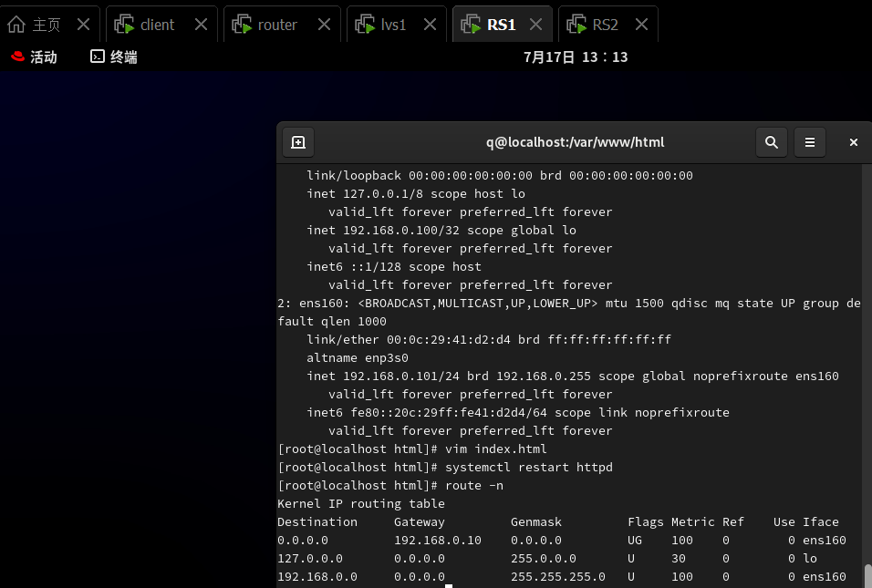Click the gateway value 192.168.0.10
The image size is (872, 588).
(438, 541)
